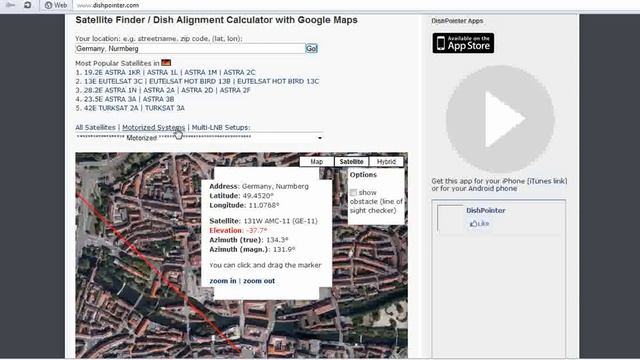Click Satellite 131W AMC-11 (GE-11) text
Screen dimensions: 640x360
click(x=263, y=221)
